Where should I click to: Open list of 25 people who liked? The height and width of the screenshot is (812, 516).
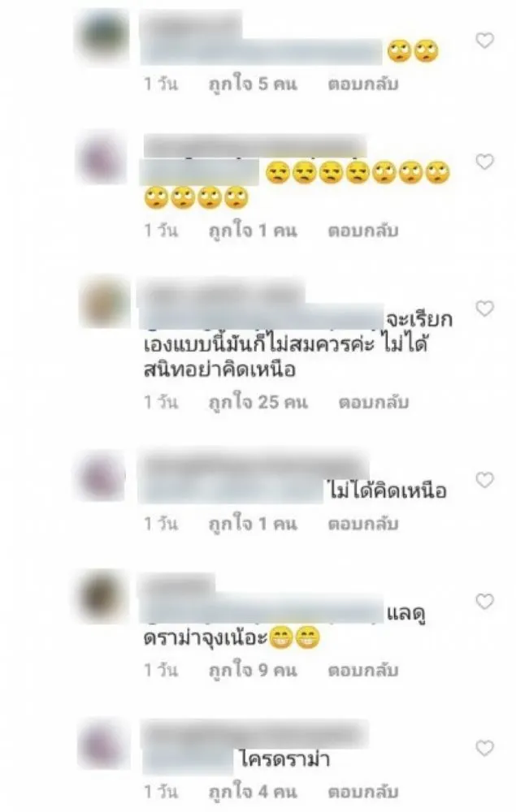258,402
